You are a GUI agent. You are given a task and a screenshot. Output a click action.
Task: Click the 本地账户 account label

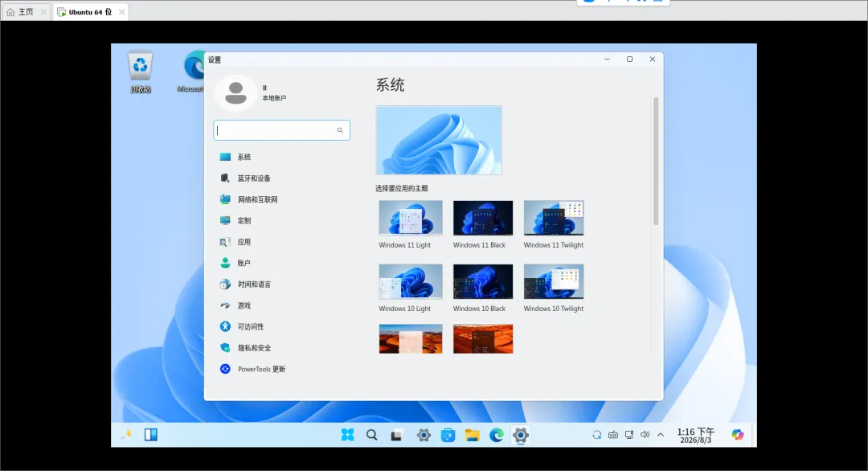(274, 98)
